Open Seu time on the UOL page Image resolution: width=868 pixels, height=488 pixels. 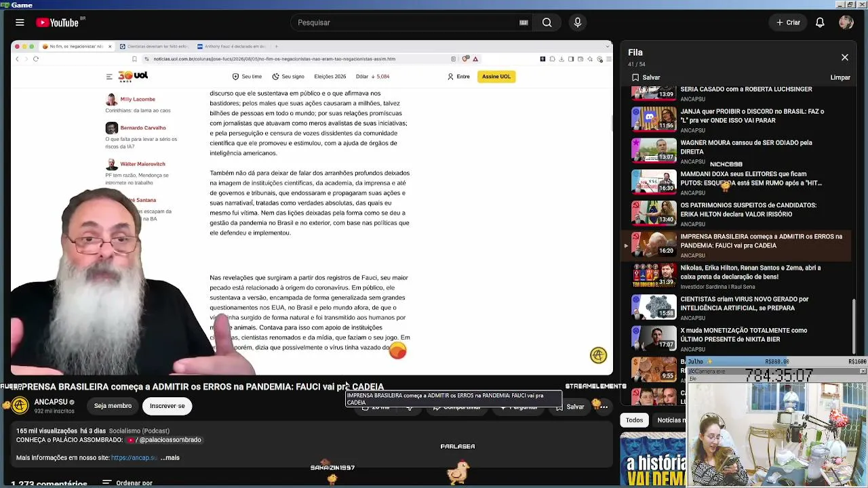[247, 77]
